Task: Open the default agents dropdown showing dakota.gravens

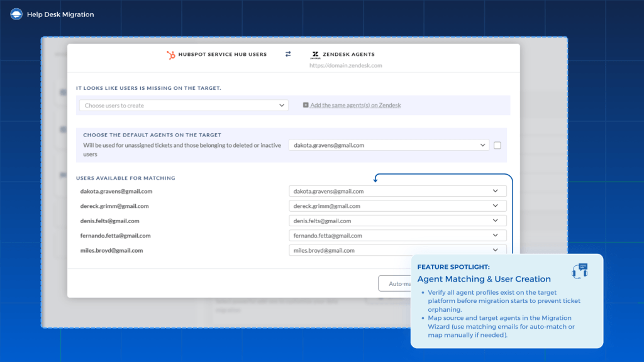Action: [389, 145]
